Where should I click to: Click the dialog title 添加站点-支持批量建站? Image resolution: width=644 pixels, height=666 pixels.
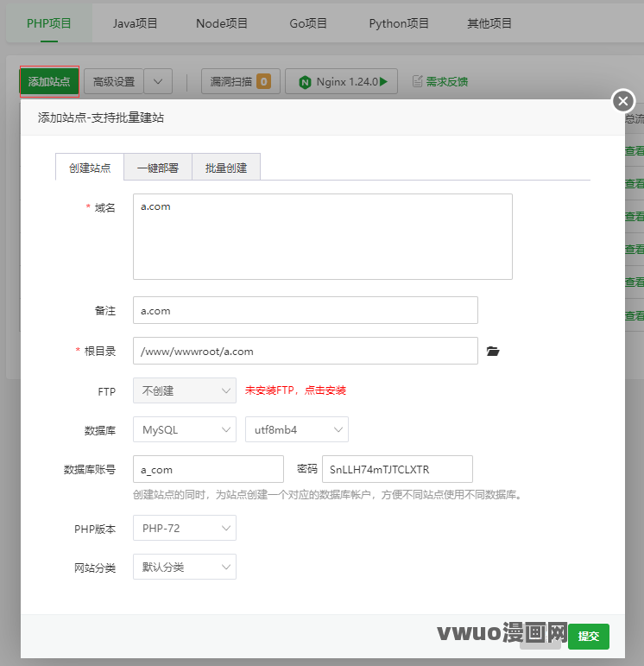(101, 117)
